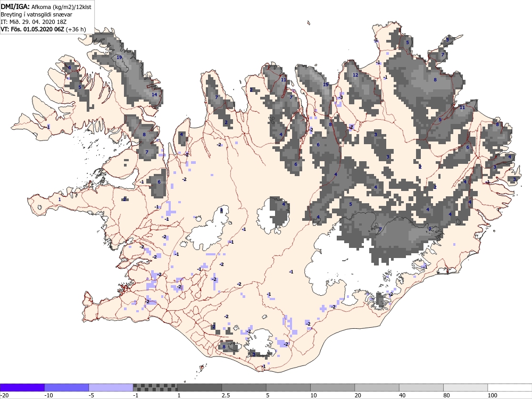Click the valid time 'VT: Fös. 01.05.2020 06Z'
Image resolution: width=532 pixels, height=399 pixels.
tap(32, 29)
